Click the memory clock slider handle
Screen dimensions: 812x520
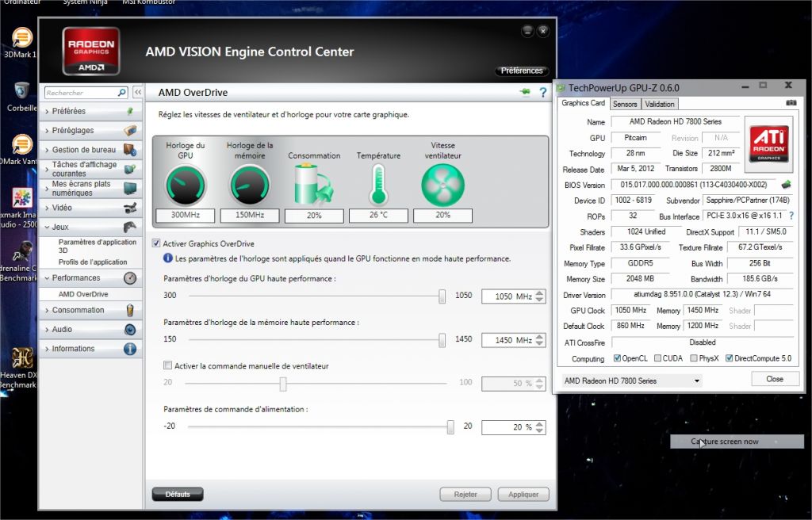click(442, 340)
